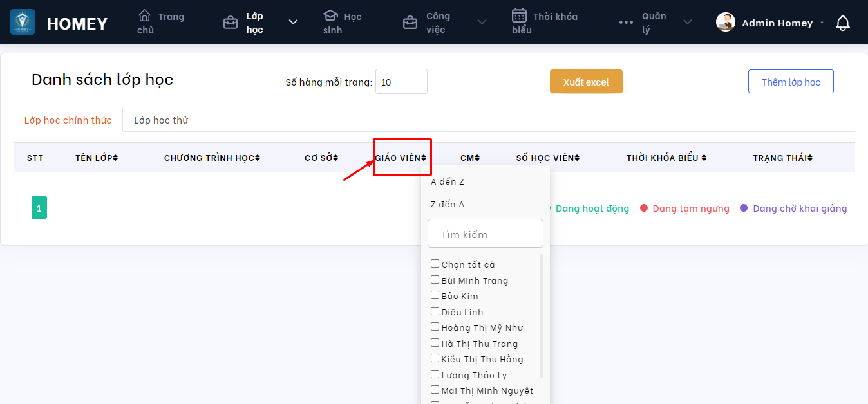Click the Tìm kiếm search field
This screenshot has height=404, width=868.
[x=486, y=234]
